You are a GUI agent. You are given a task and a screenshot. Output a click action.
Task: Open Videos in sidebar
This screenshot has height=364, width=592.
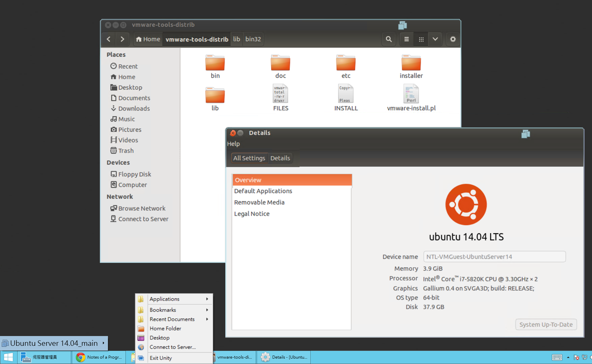click(124, 140)
